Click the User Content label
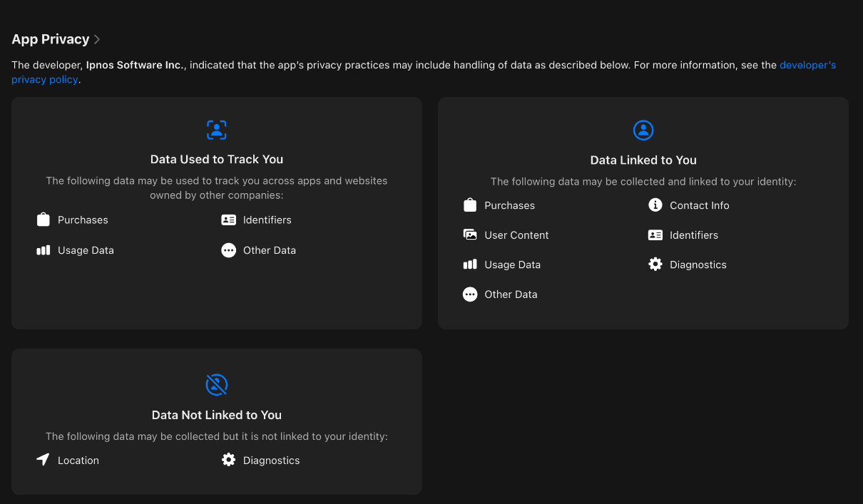Screen dimensions: 863x504 [516, 235]
